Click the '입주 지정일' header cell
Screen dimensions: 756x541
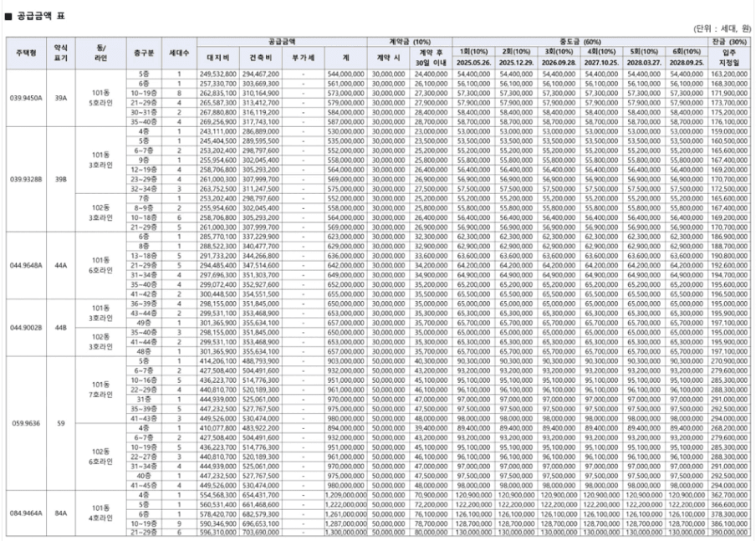coord(729,58)
